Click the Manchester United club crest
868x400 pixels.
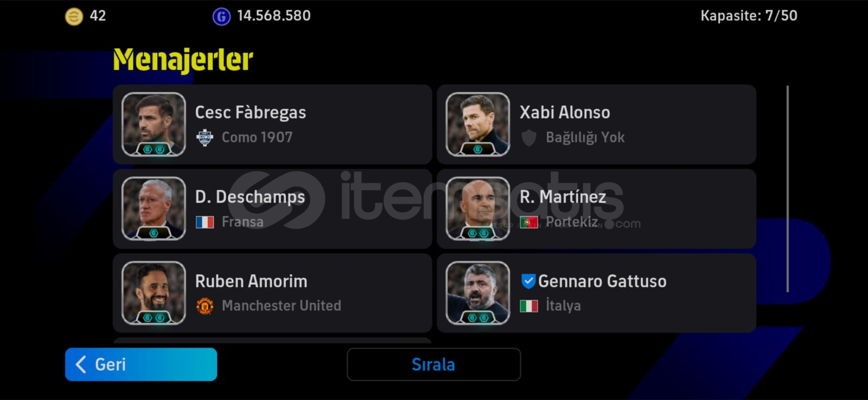coord(205,306)
